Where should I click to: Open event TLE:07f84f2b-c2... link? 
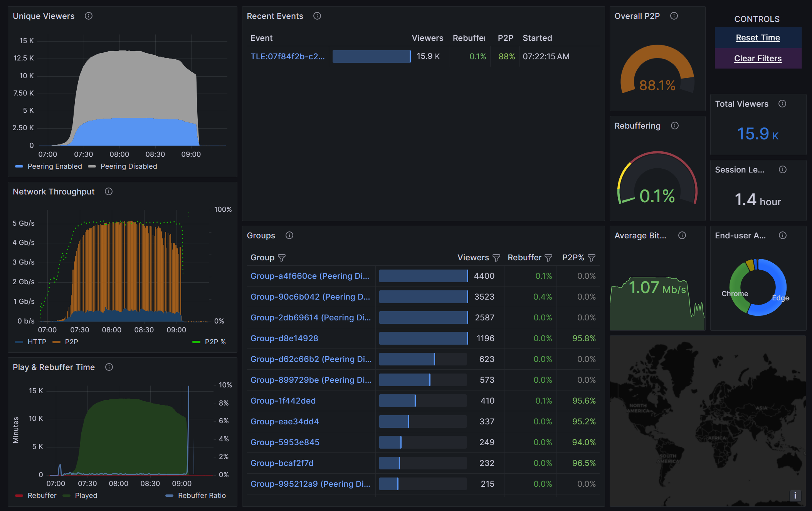[x=287, y=57]
